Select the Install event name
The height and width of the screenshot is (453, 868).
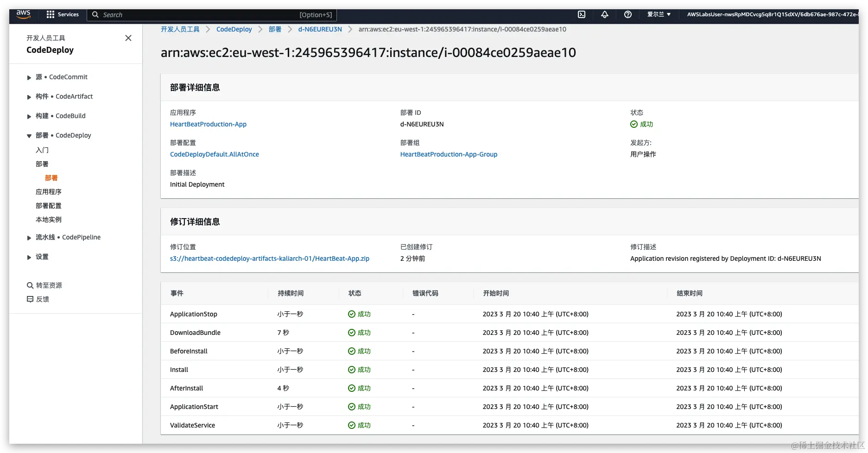click(x=179, y=370)
